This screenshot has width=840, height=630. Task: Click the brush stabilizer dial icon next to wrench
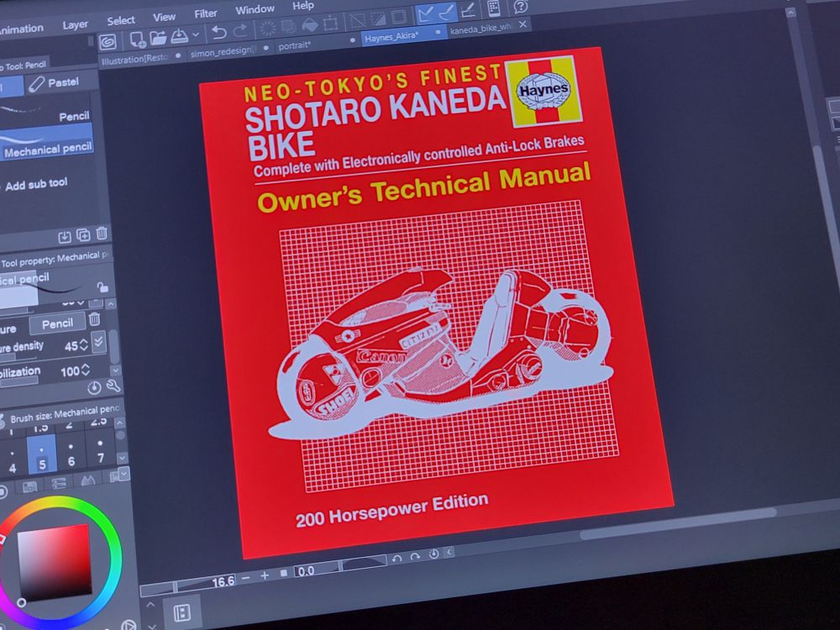coord(94,387)
